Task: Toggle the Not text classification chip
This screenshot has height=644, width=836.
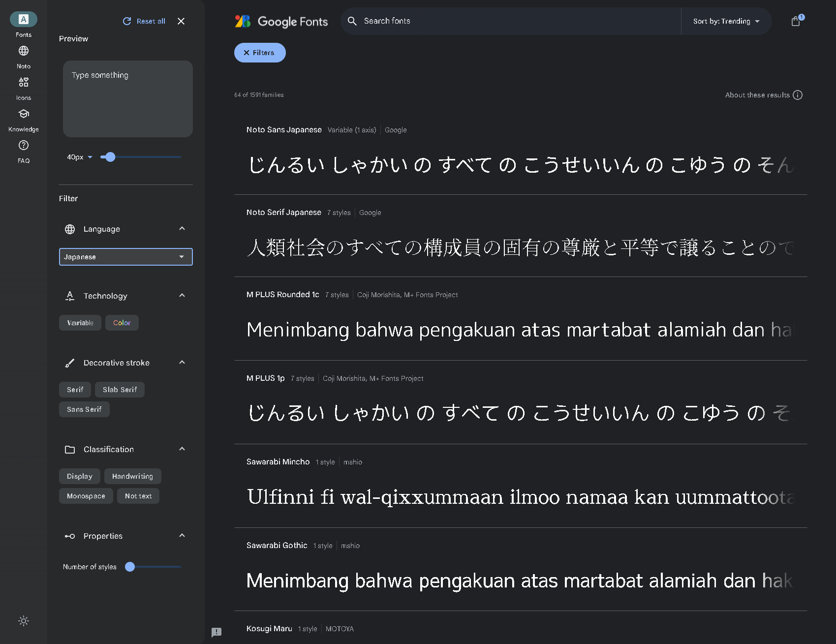Action: point(138,496)
